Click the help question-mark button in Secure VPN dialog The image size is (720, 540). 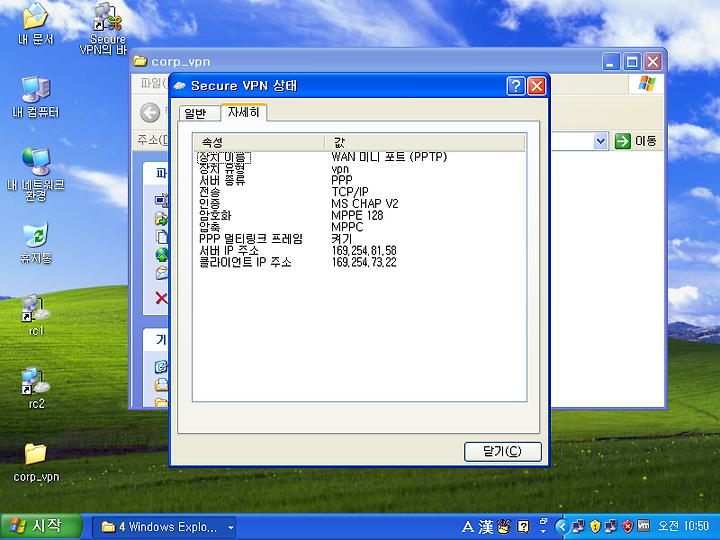516,86
